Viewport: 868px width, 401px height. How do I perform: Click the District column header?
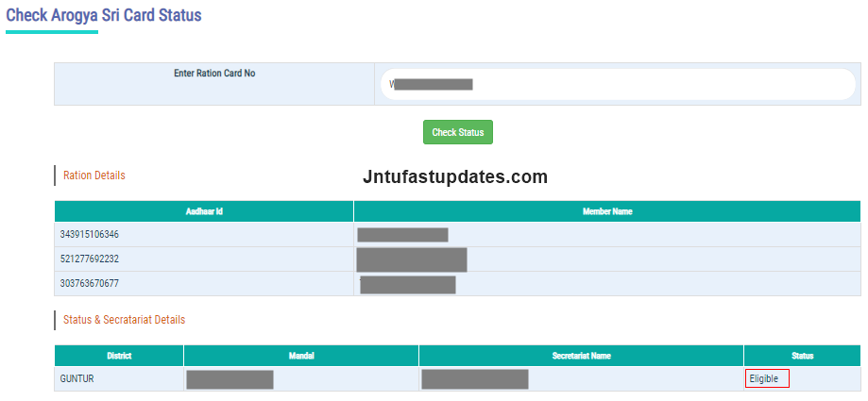tap(119, 356)
